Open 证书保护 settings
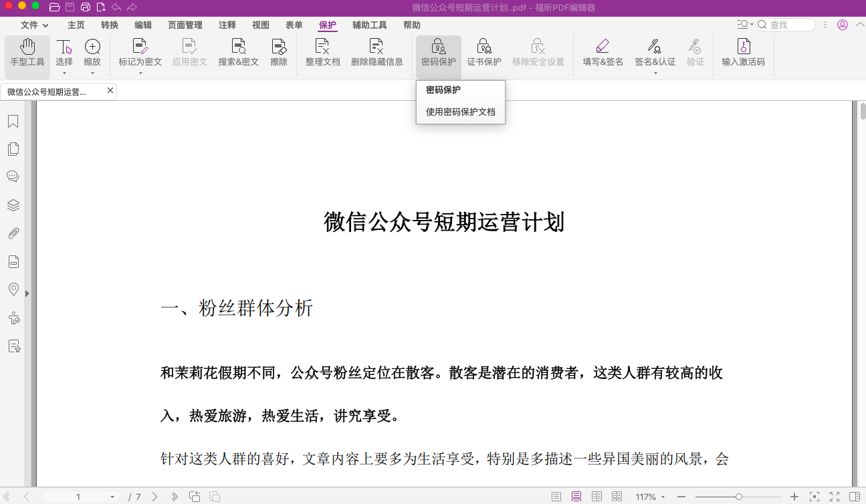 pos(483,53)
